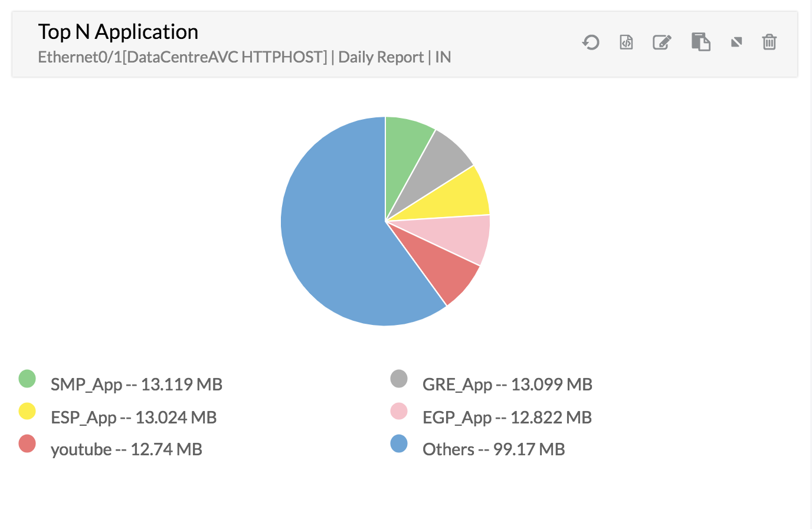Select the green SMP_App pie slice
Image resolution: width=812 pixels, height=529 pixels.
tap(406, 146)
